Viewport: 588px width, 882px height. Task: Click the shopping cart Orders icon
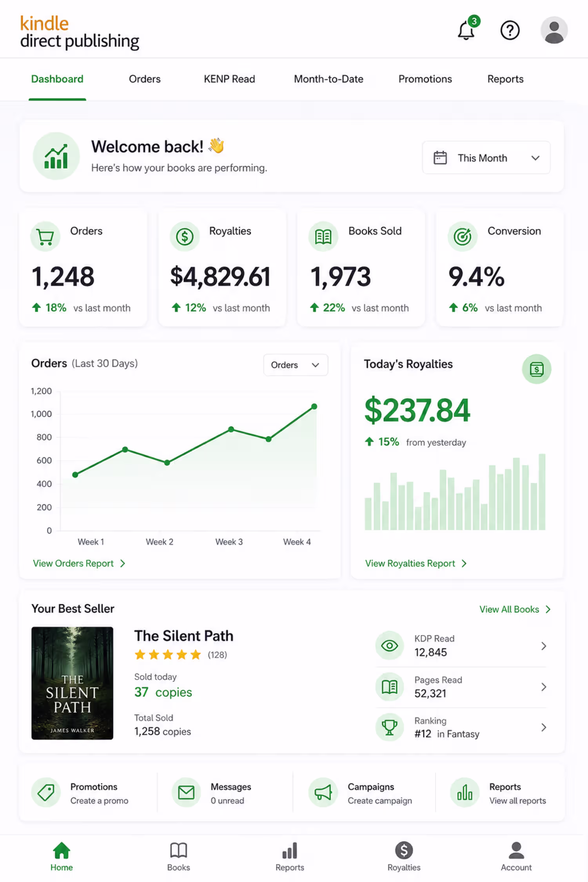pyautogui.click(x=45, y=236)
